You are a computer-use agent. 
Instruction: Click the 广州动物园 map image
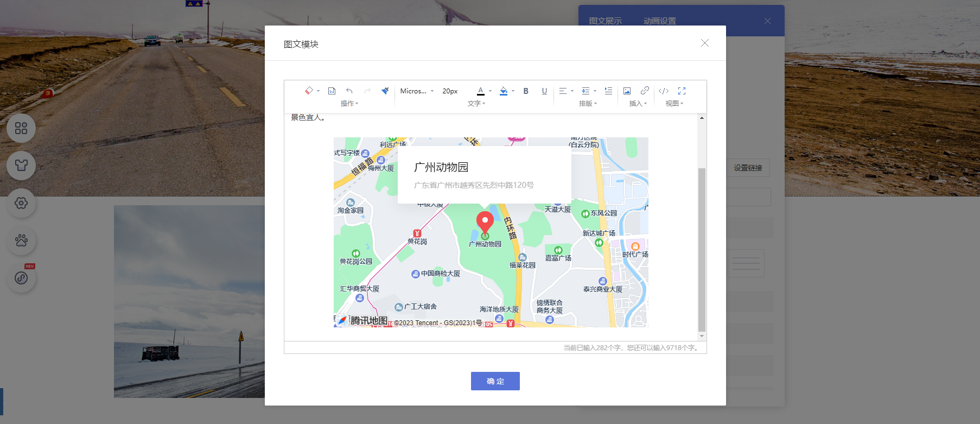(491, 232)
